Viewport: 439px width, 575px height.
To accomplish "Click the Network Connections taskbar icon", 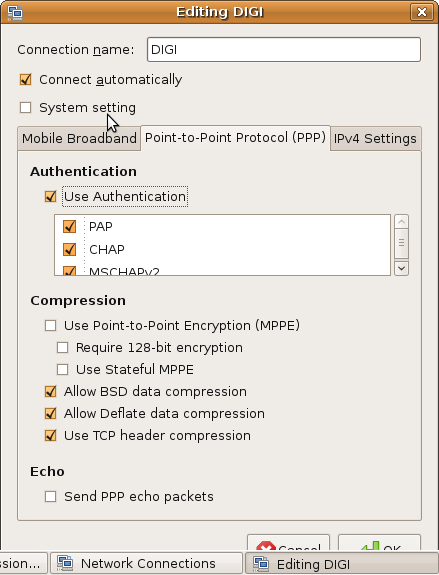I will [65, 563].
